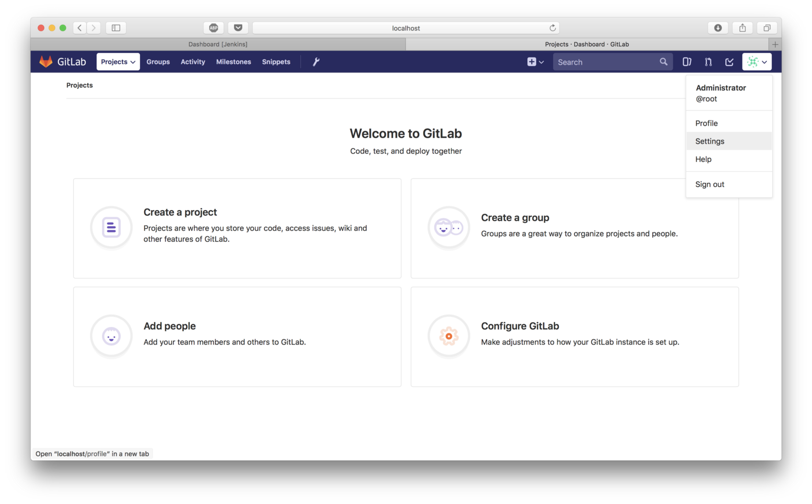Select Help from the user menu
Image resolution: width=812 pixels, height=504 pixels.
pos(729,159)
